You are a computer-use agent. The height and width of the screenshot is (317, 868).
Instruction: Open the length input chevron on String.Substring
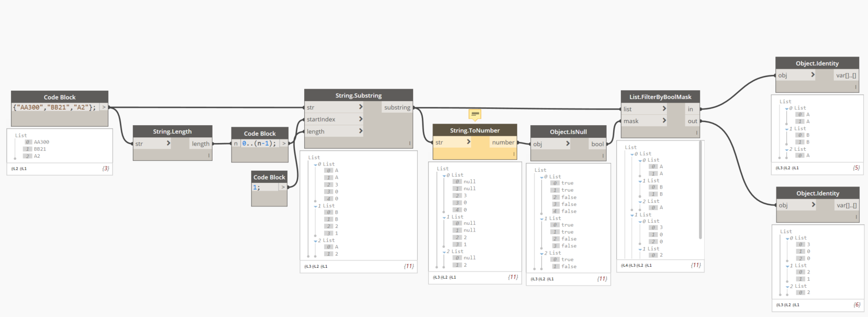click(x=361, y=131)
